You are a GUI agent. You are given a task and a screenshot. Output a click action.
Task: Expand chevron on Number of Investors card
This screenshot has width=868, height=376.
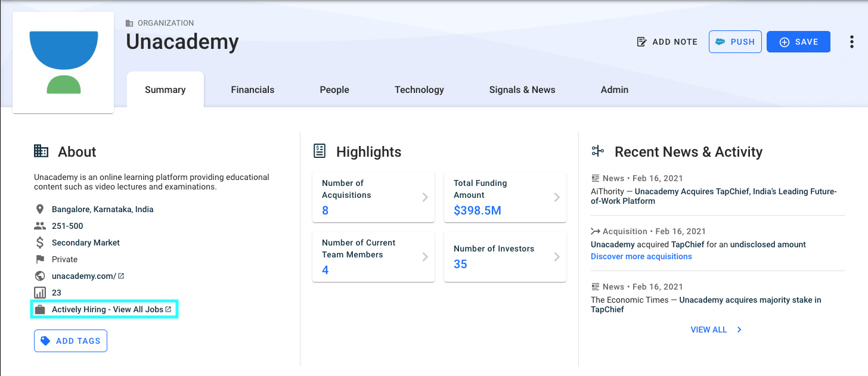tap(557, 257)
